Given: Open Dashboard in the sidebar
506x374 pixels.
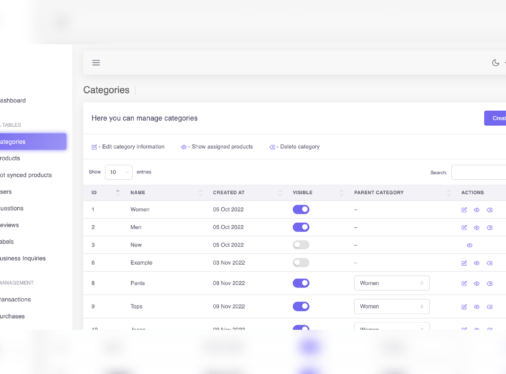Looking at the screenshot, I should tap(13, 100).
